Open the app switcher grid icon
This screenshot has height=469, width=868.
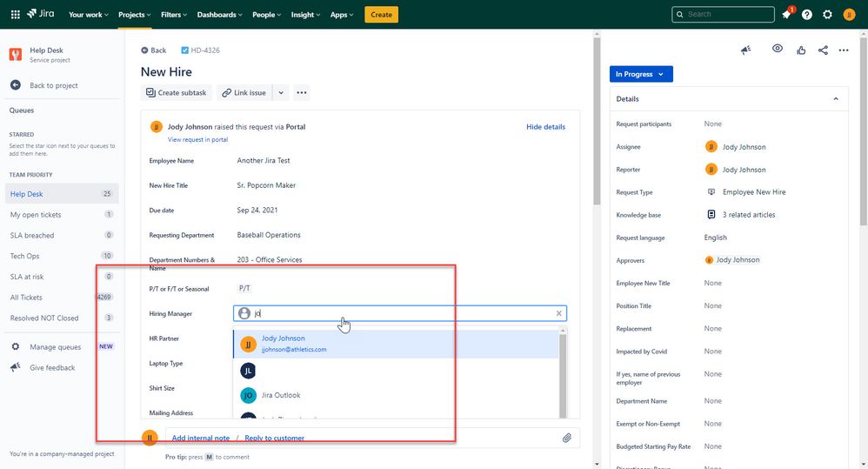[16, 15]
